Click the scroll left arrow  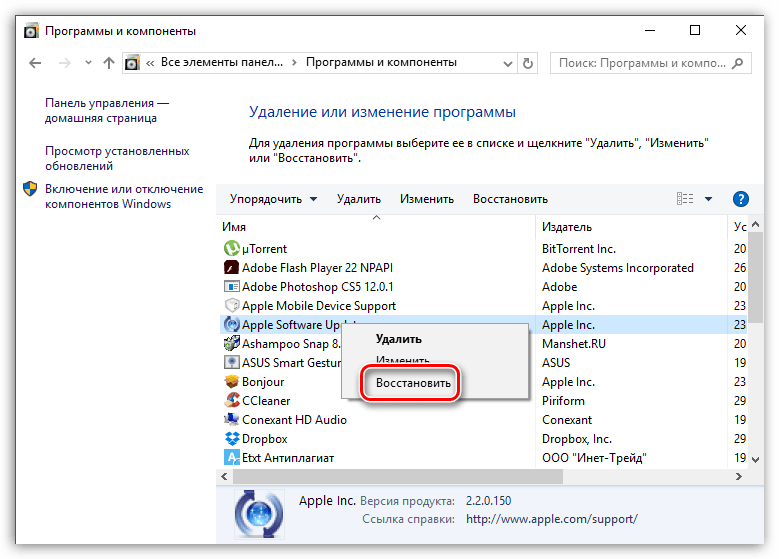coord(225,477)
